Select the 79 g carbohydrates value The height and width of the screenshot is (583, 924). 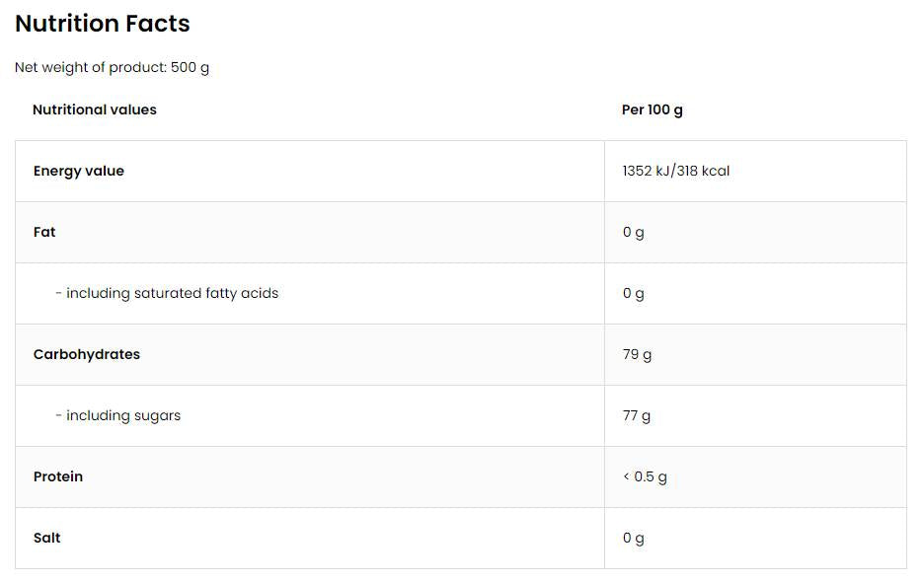[x=637, y=354]
